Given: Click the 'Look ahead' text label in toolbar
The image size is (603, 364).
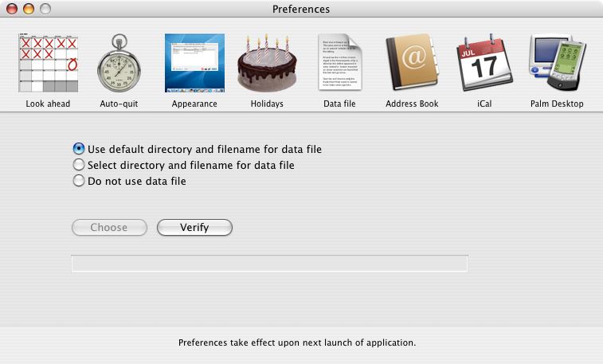Looking at the screenshot, I should pyautogui.click(x=48, y=104).
